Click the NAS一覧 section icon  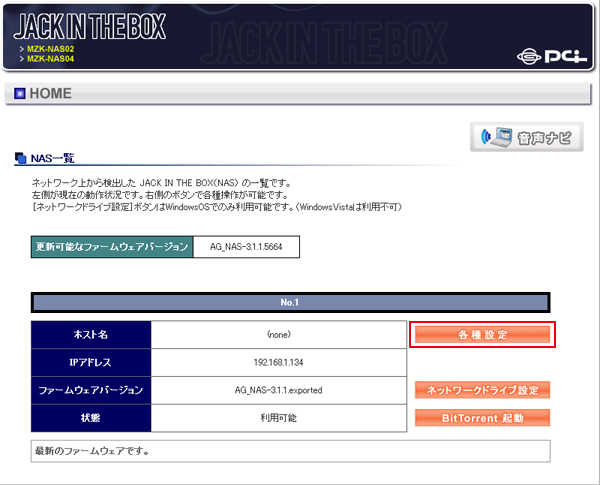pos(21,158)
